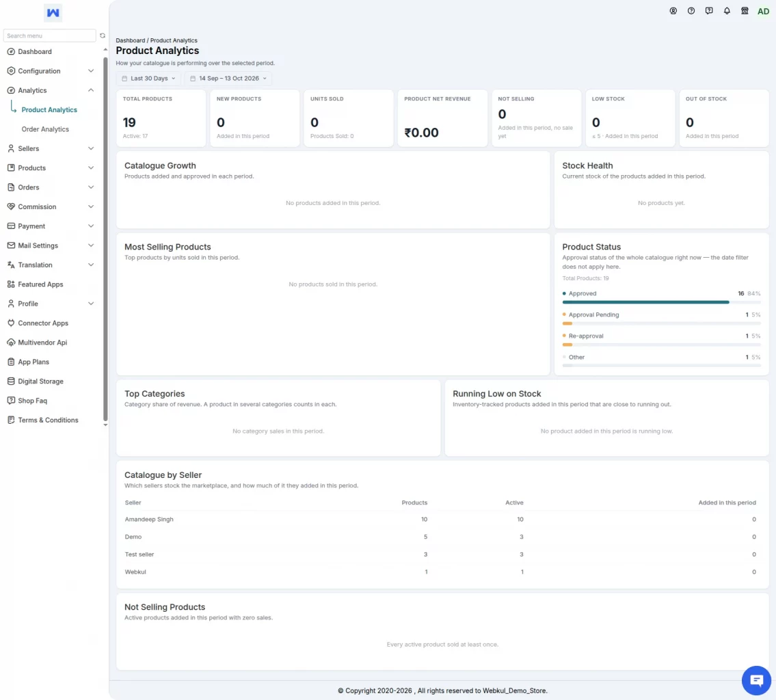Image resolution: width=776 pixels, height=700 pixels.
Task: Click the Sellers person icon
Action: tap(11, 148)
